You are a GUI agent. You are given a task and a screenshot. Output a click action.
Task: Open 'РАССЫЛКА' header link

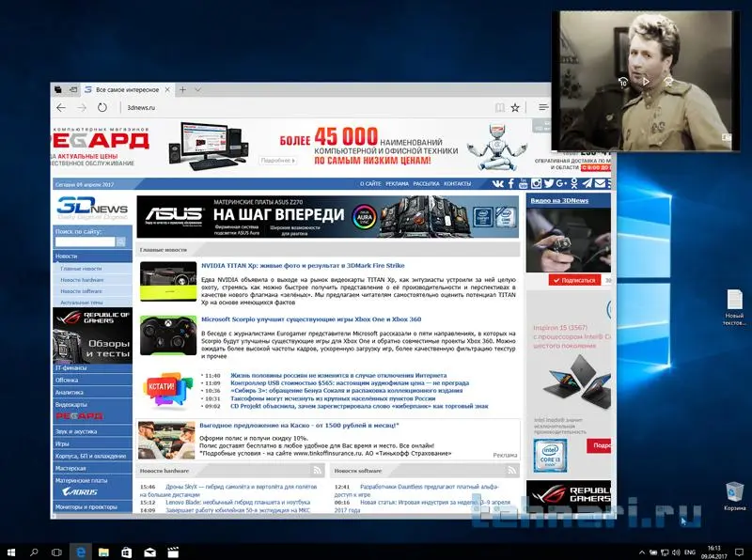pos(426,184)
